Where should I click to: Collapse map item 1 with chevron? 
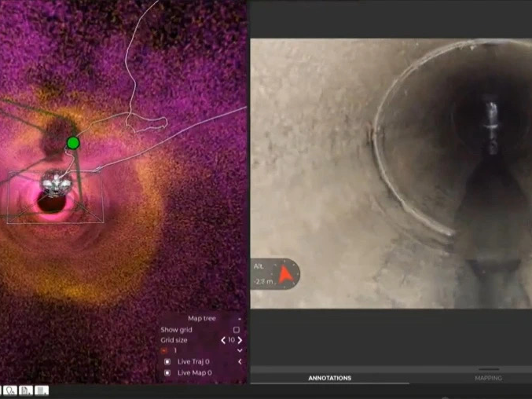coord(239,350)
